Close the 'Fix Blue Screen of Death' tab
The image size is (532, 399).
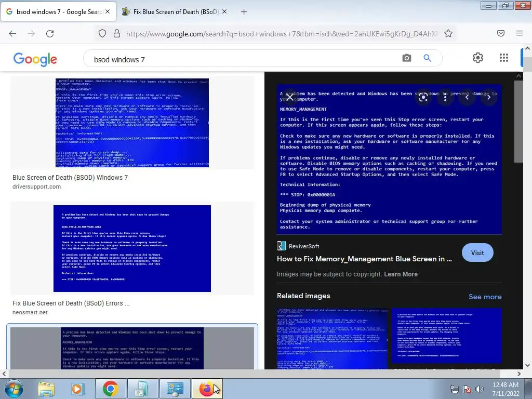tap(224, 11)
